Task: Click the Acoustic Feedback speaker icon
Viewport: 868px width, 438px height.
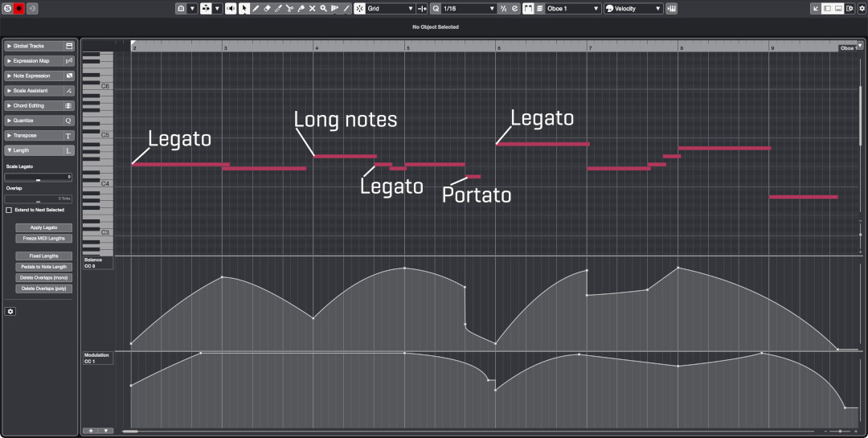Action: 231,9
